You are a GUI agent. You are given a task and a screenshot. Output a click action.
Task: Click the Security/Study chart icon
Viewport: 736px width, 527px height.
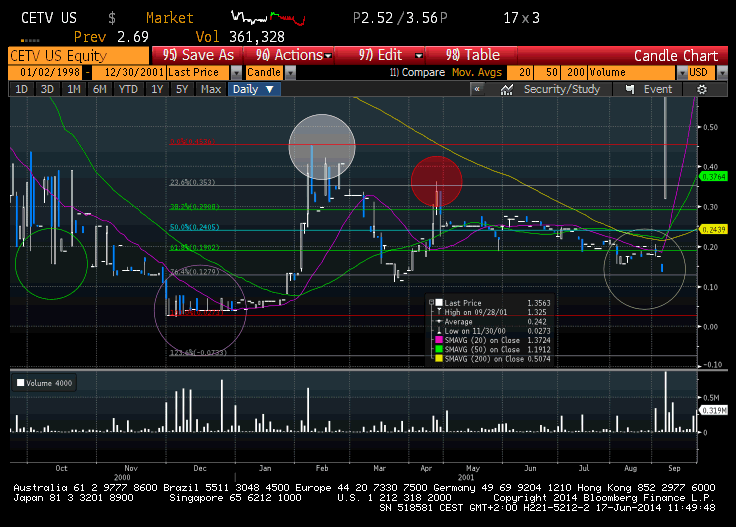point(506,89)
